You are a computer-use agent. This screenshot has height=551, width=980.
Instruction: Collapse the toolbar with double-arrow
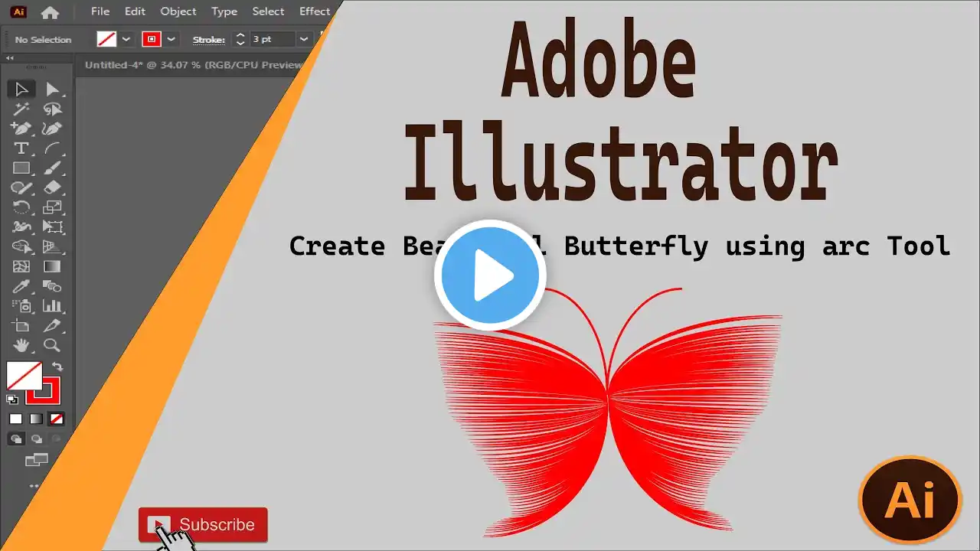(10, 58)
